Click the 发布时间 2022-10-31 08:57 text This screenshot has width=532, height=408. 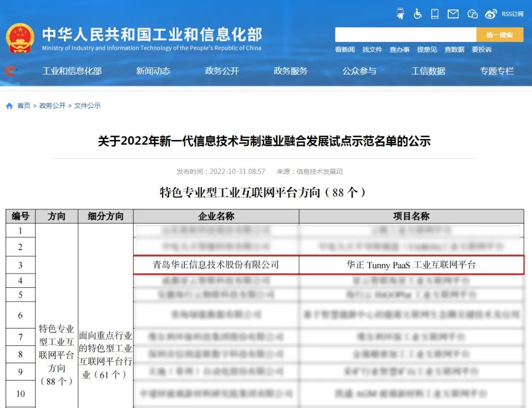pos(221,171)
